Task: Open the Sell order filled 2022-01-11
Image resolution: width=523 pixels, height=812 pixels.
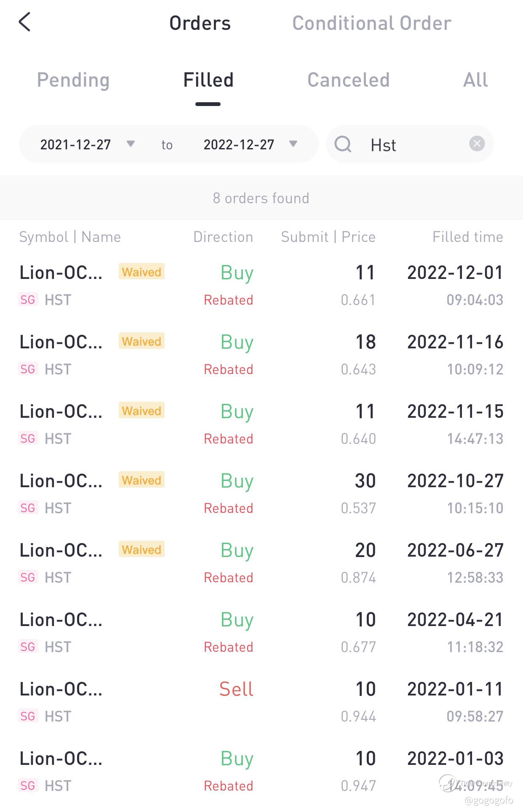Action: pos(261,702)
